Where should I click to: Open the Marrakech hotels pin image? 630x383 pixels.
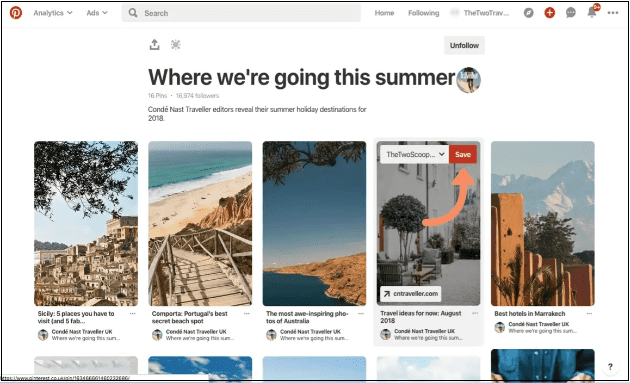click(x=543, y=223)
